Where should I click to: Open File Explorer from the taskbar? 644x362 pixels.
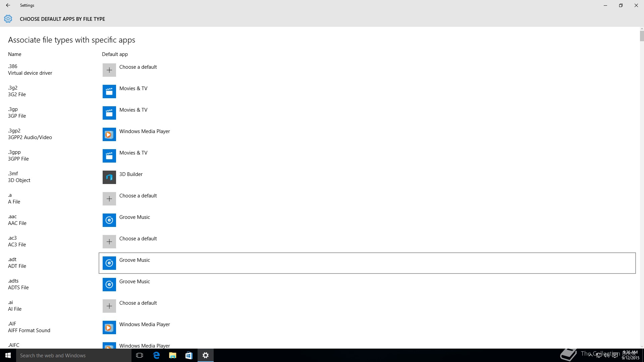click(x=173, y=355)
